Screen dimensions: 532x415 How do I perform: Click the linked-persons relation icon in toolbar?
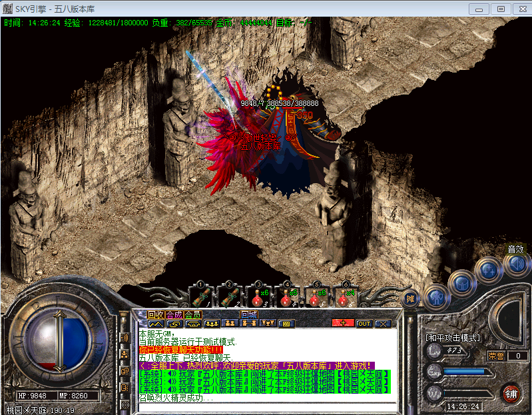click(249, 324)
